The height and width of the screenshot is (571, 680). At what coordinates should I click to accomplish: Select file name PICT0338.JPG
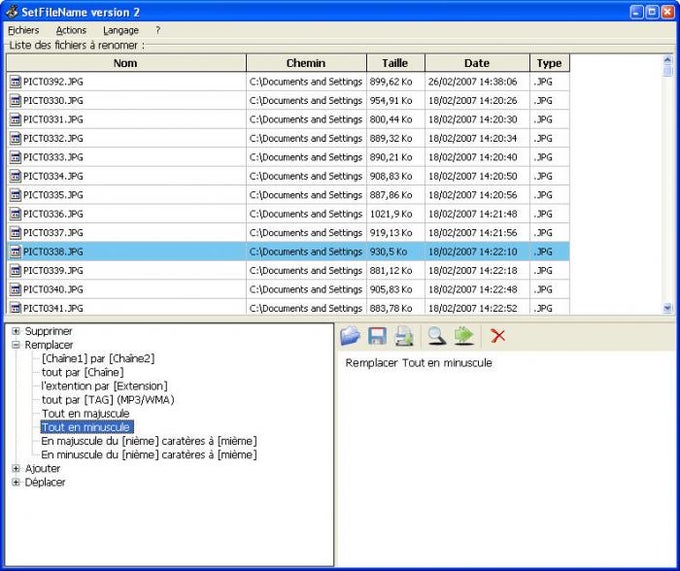(x=53, y=251)
